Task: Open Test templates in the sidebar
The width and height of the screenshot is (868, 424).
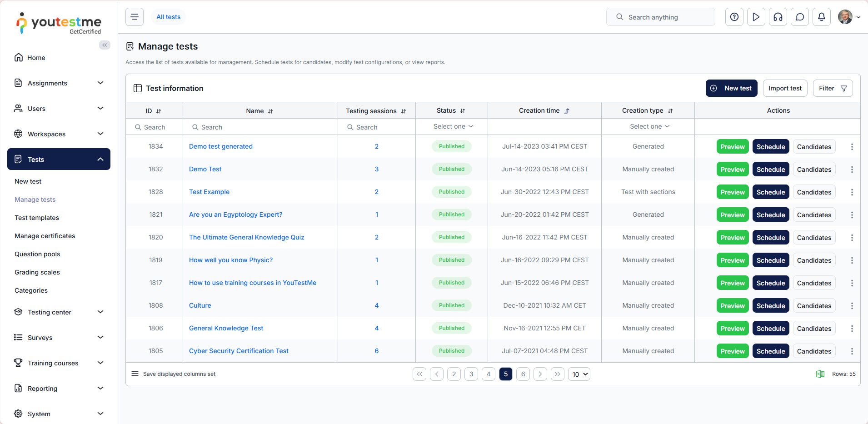Action: point(37,218)
